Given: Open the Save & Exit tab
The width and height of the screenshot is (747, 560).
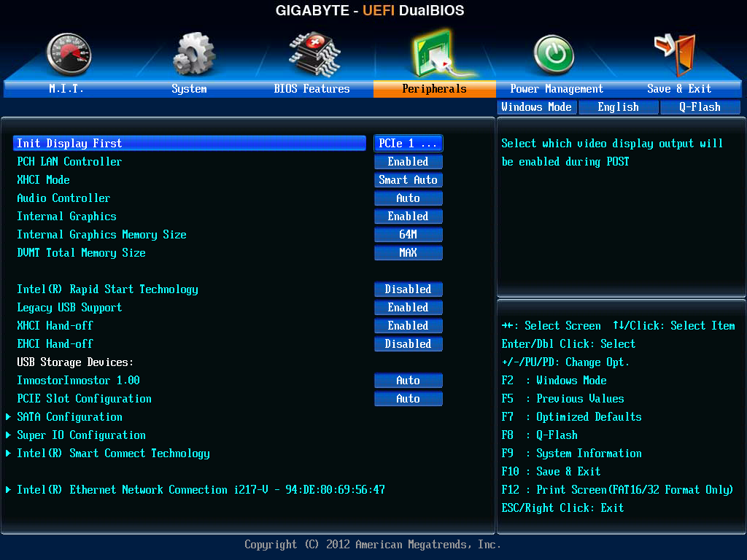Looking at the screenshot, I should (679, 88).
